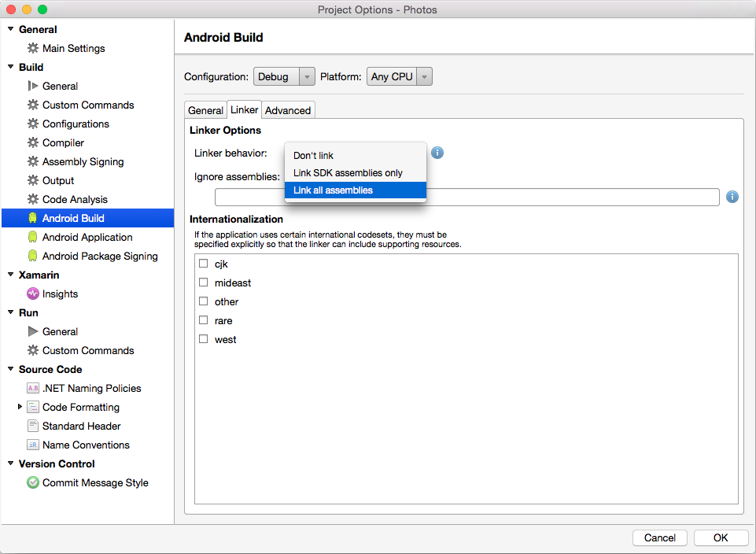The width and height of the screenshot is (756, 554).
Task: Select the Android Application settings icon
Action: tap(31, 237)
